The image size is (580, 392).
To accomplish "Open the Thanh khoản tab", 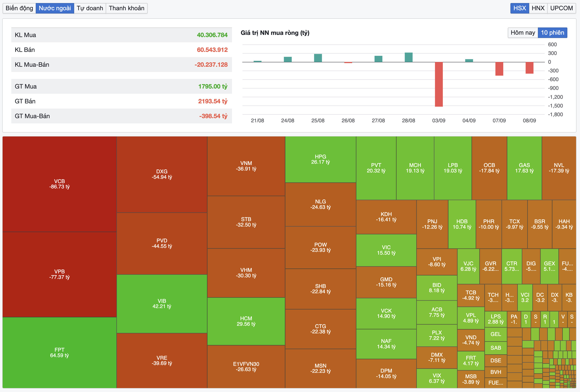I will (x=126, y=8).
